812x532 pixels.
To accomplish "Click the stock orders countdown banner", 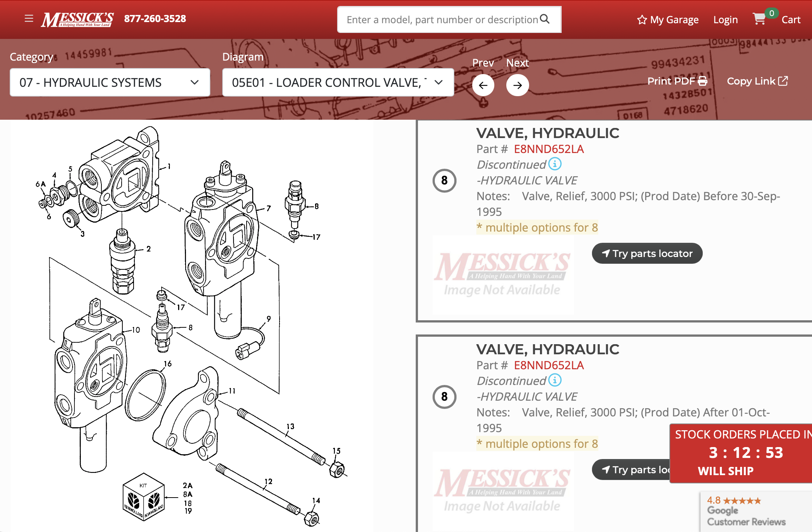I will [741, 453].
